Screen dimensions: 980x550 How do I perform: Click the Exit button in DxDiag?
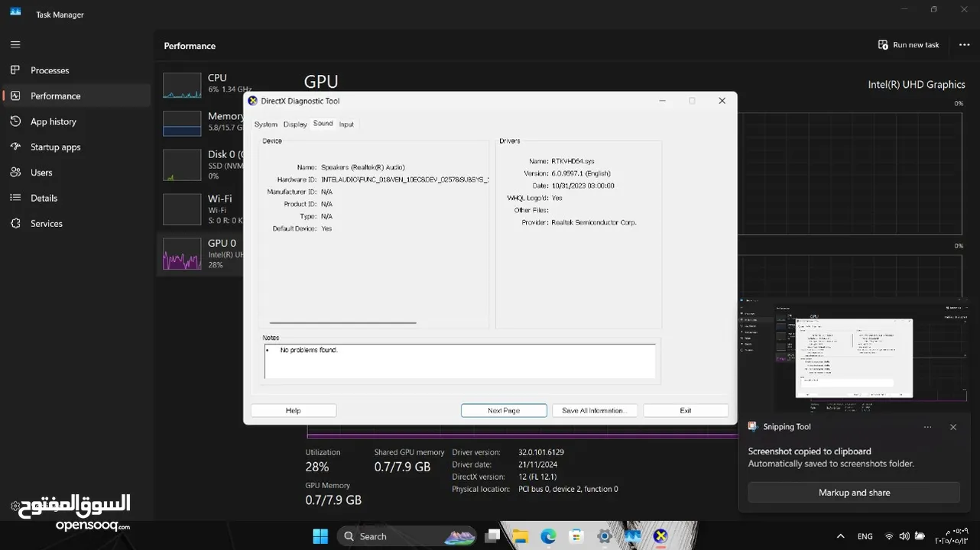coord(686,410)
